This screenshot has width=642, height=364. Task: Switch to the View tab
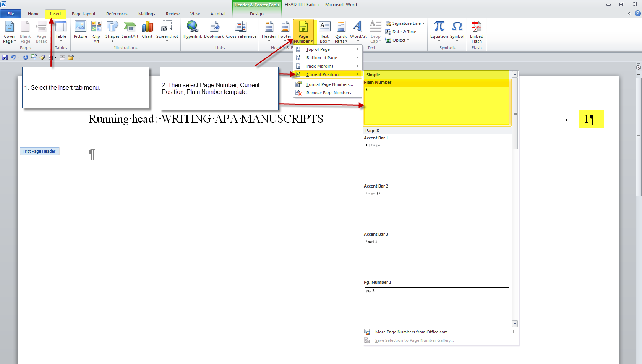[x=195, y=14]
